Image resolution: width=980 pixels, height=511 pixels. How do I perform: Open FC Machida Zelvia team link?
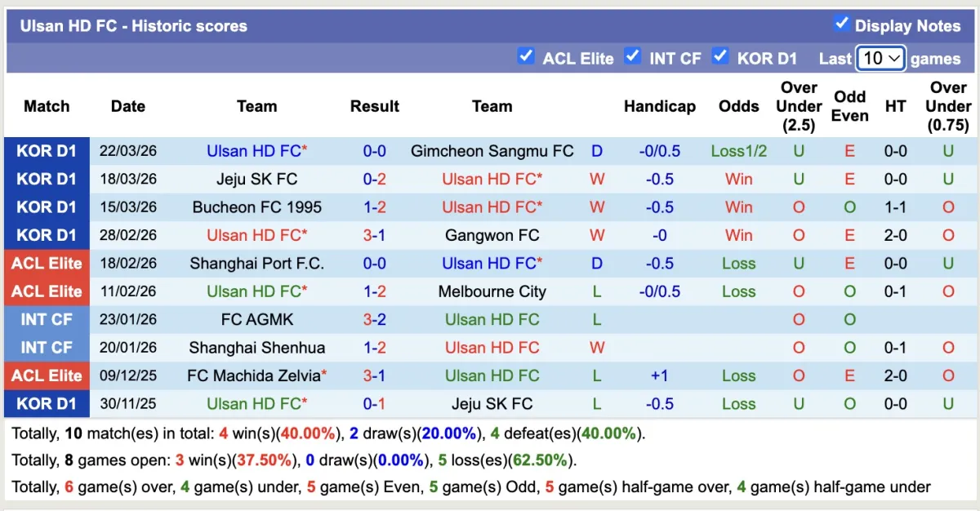point(253,375)
